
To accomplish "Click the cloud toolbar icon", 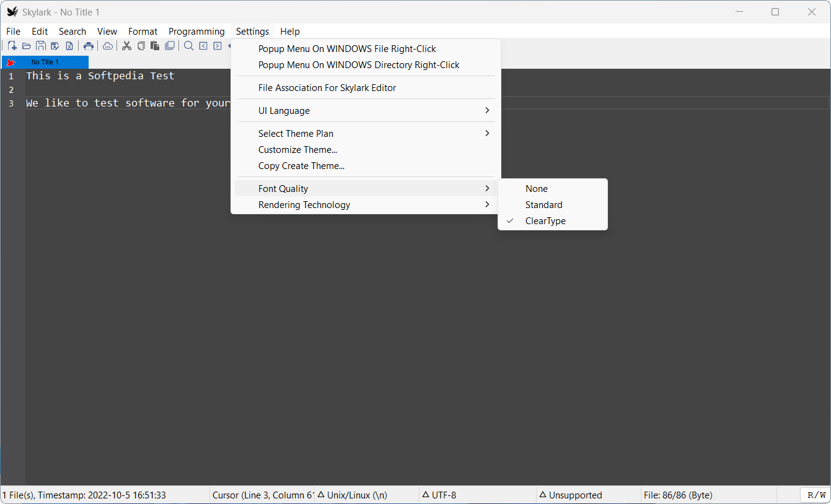I will point(108,46).
